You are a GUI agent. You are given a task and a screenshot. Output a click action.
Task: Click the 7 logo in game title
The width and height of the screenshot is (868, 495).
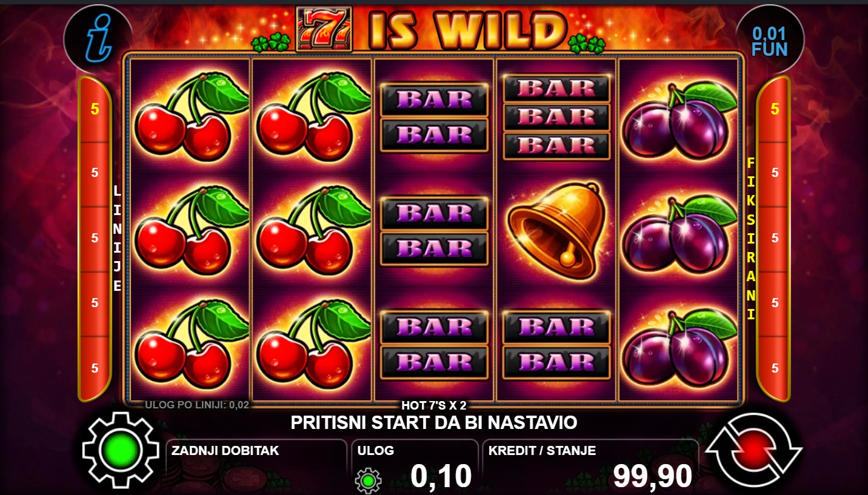pos(324,29)
